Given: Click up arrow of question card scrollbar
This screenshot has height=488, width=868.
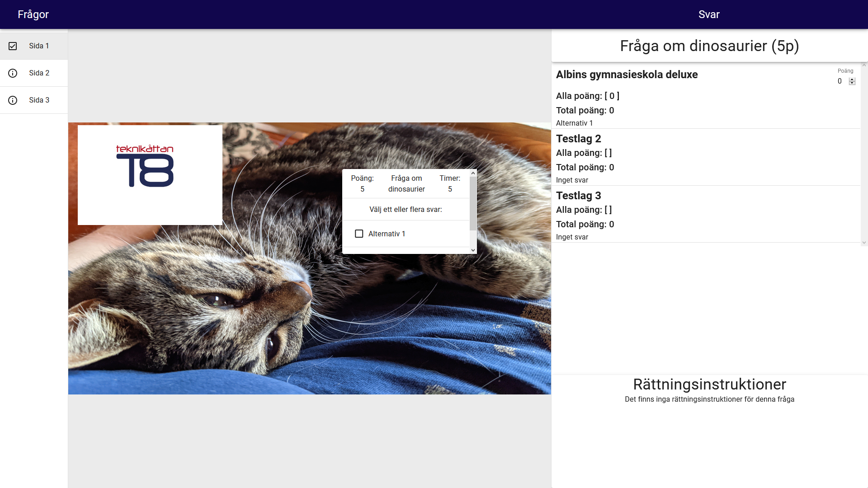Looking at the screenshot, I should [473, 173].
